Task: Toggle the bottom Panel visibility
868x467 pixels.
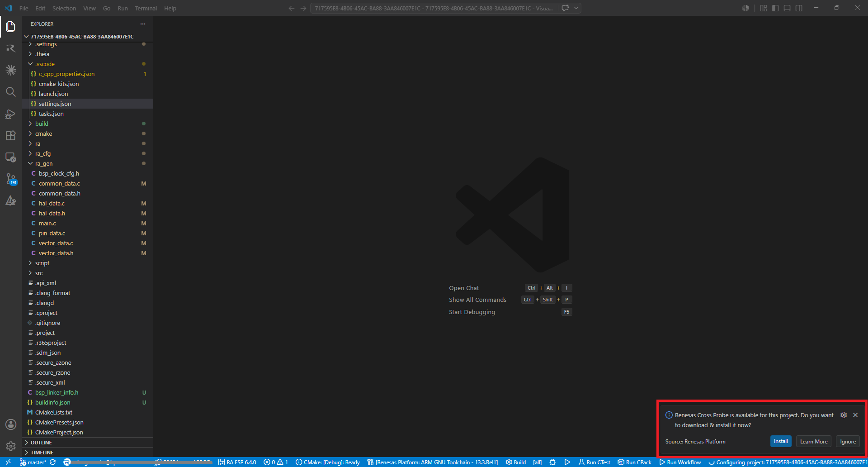Action: 787,8
